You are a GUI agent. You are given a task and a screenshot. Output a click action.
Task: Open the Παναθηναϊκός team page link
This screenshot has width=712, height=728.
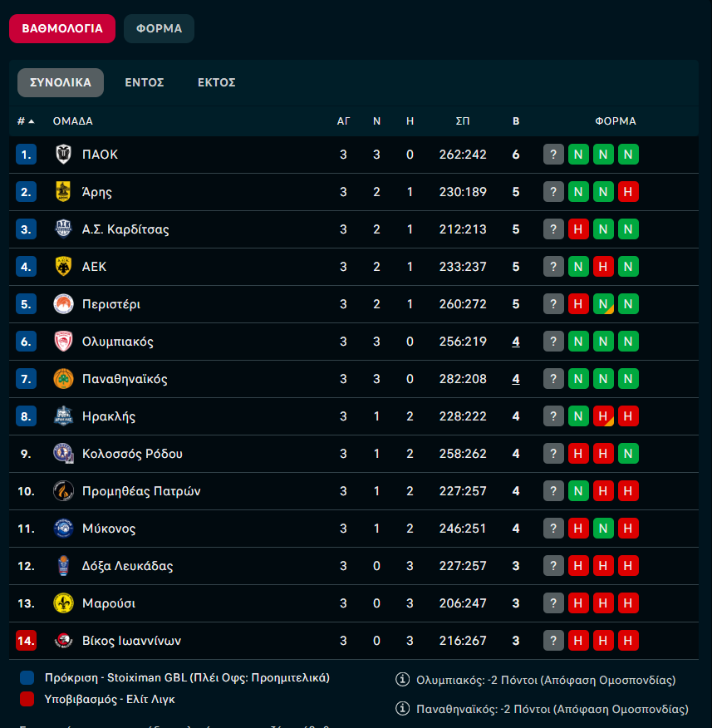(x=125, y=379)
